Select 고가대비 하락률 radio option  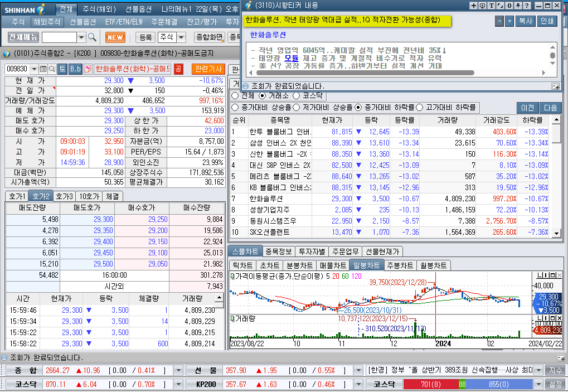point(420,107)
